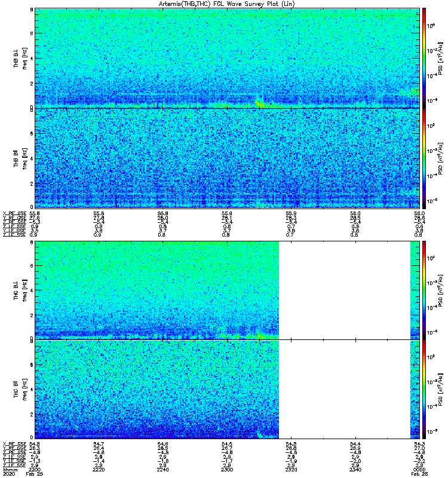Click the white data gap in THC B⊥ panel
Viewport: 448px width, 478px height.
345,290
